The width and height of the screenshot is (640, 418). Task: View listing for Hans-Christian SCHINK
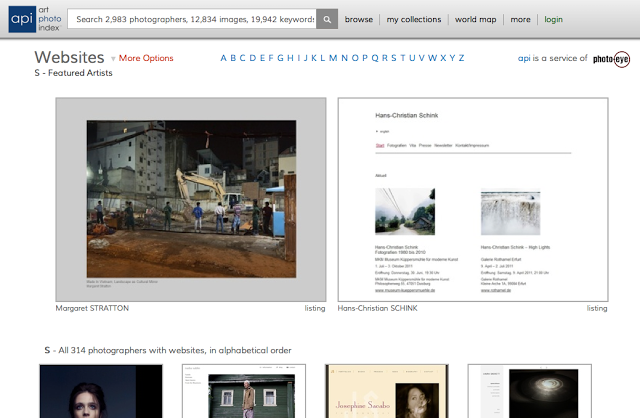tap(597, 308)
